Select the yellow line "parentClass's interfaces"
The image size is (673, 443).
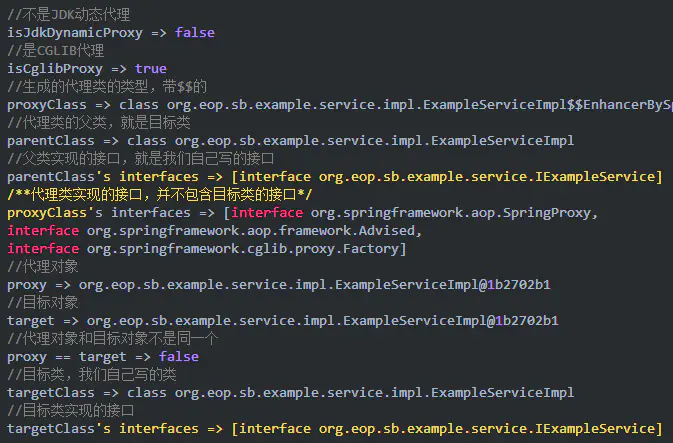pyautogui.click(x=335, y=177)
